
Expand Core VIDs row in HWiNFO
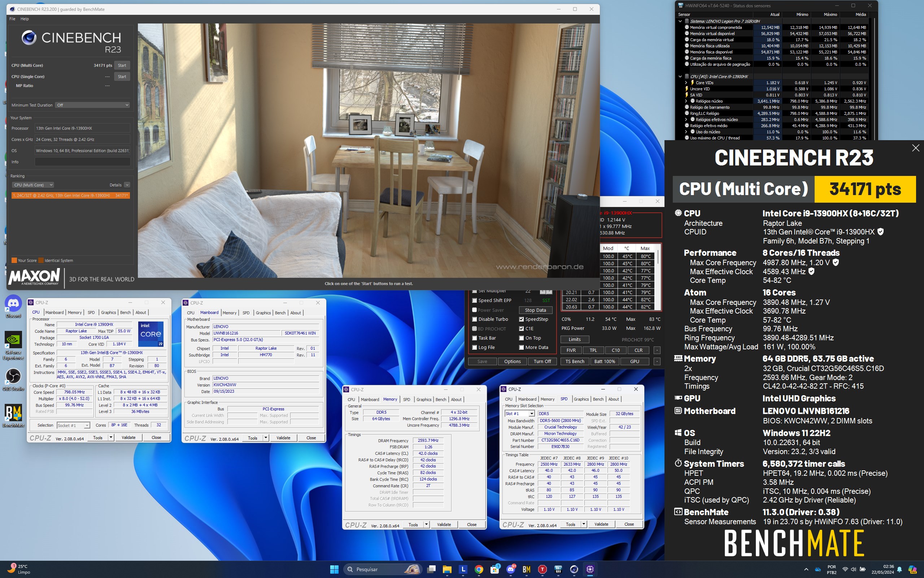pos(686,83)
